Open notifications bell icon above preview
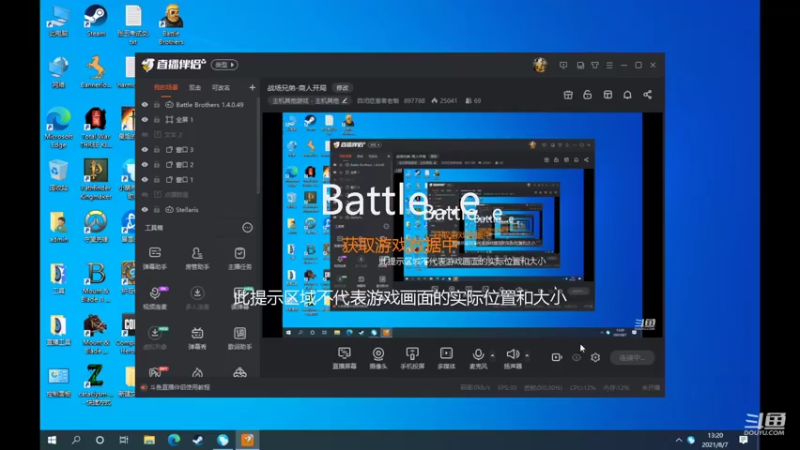 pos(628,95)
